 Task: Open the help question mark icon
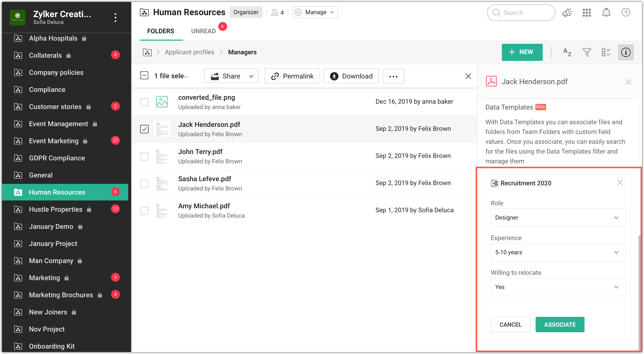625,12
